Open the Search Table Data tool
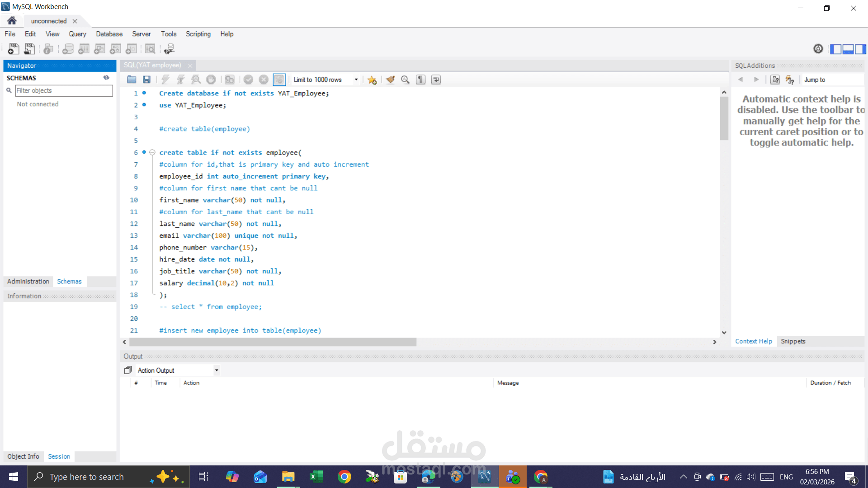The image size is (868, 488). pyautogui.click(x=150, y=49)
